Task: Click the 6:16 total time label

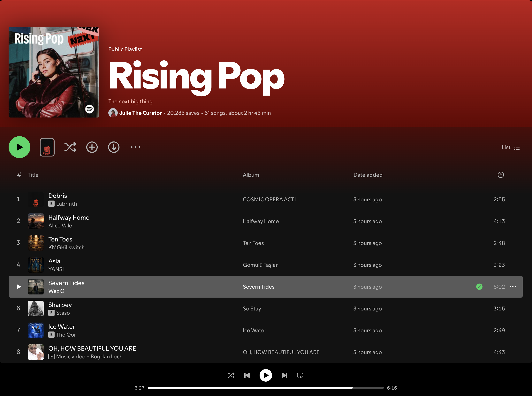Action: pos(392,388)
